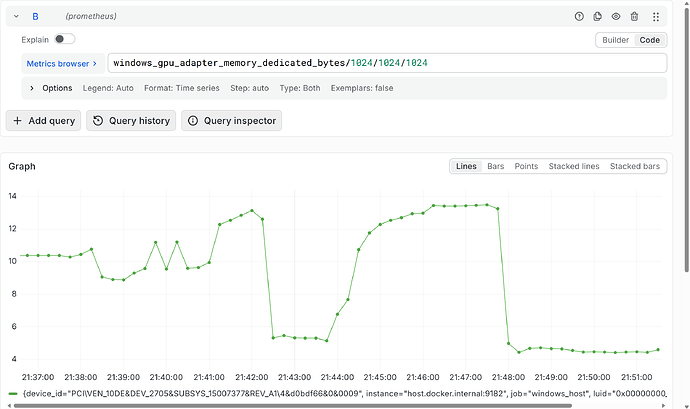Click the Add query button
The width and height of the screenshot is (690, 409).
point(44,121)
